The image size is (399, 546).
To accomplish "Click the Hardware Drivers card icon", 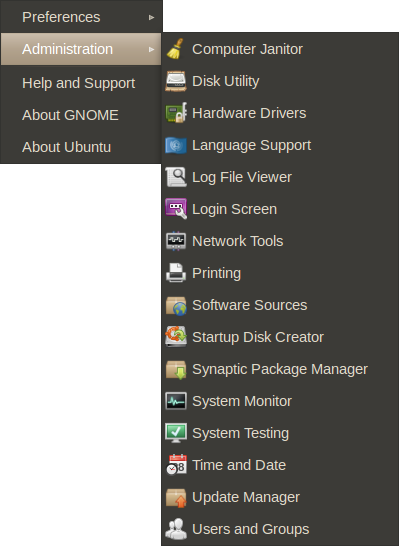I will pyautogui.click(x=176, y=113).
